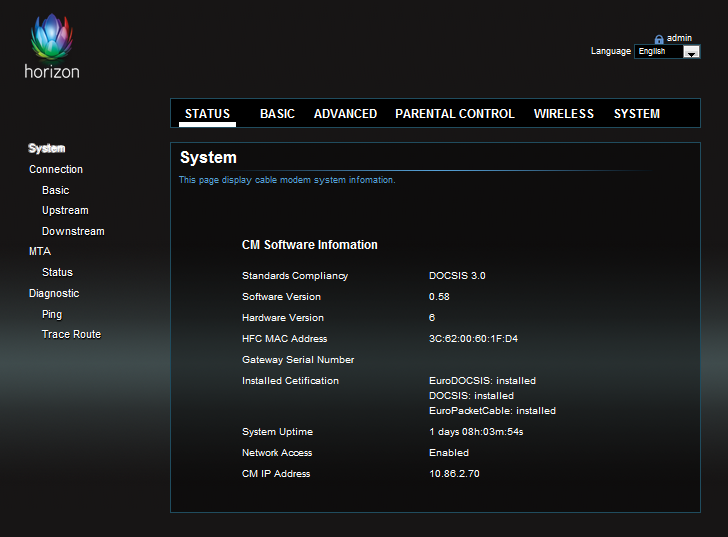Click the admin username text
The image size is (728, 537).
679,38
